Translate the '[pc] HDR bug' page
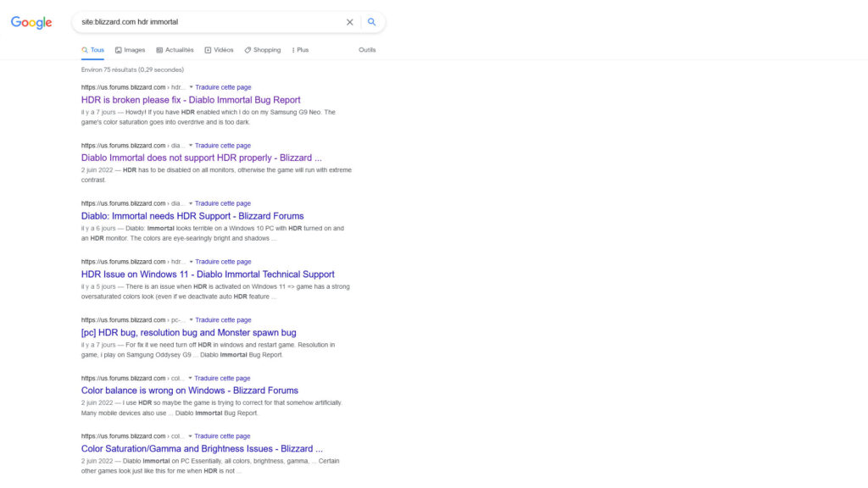 coord(223,319)
